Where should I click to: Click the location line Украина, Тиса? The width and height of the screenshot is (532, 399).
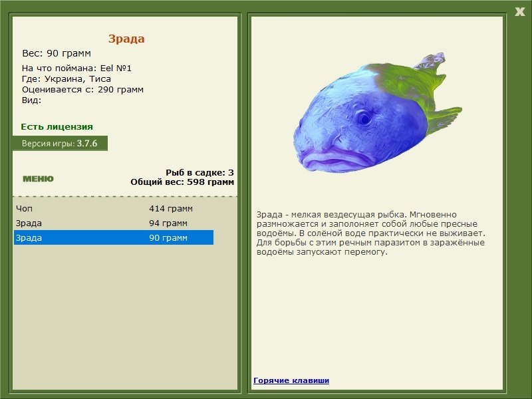pyautogui.click(x=66, y=78)
